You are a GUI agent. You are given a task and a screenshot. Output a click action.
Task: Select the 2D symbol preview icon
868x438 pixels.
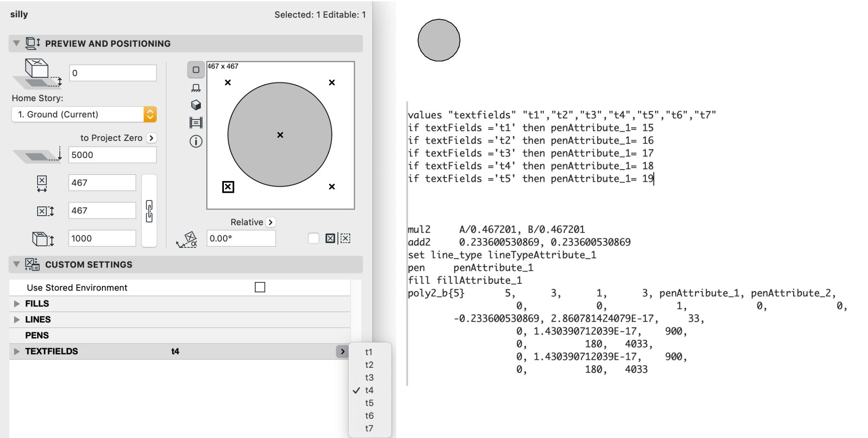pos(195,70)
